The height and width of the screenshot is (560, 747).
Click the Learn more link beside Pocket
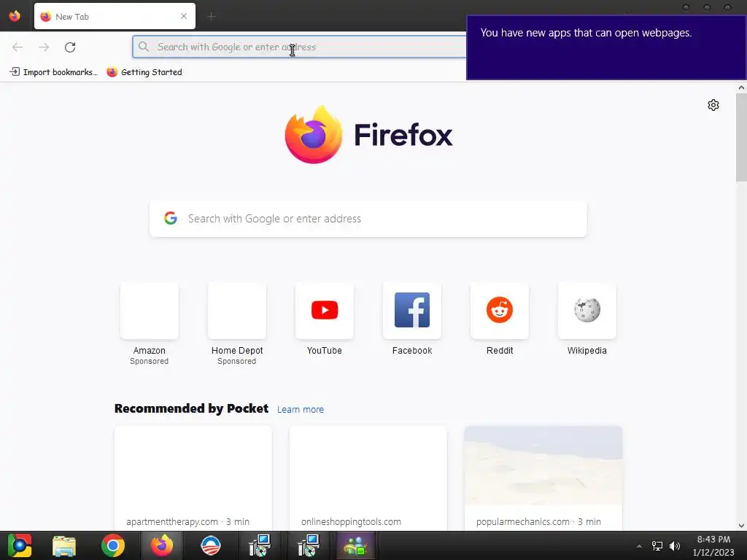(300, 410)
